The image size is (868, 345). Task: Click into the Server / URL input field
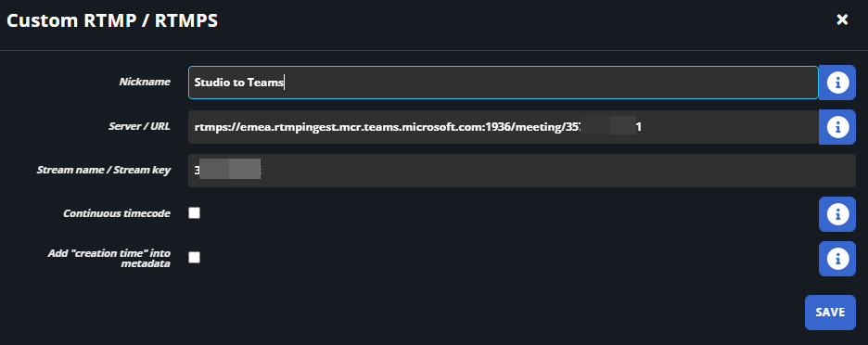coord(504,127)
